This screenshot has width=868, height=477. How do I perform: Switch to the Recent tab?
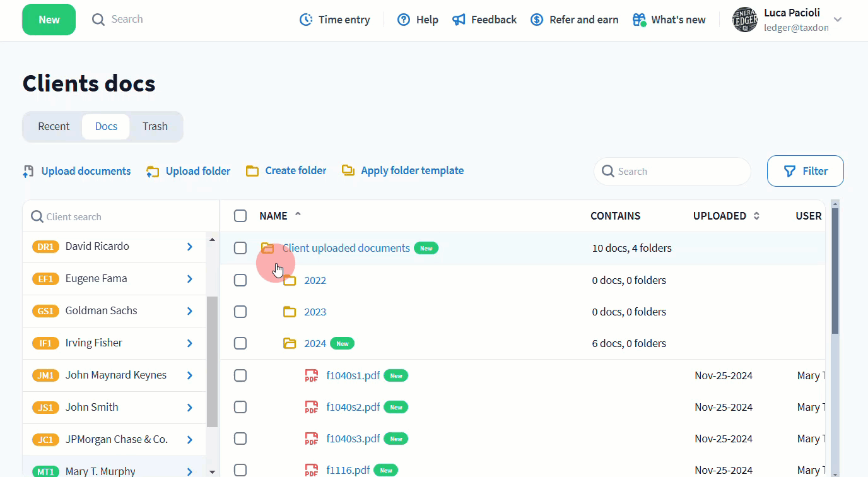[54, 126]
